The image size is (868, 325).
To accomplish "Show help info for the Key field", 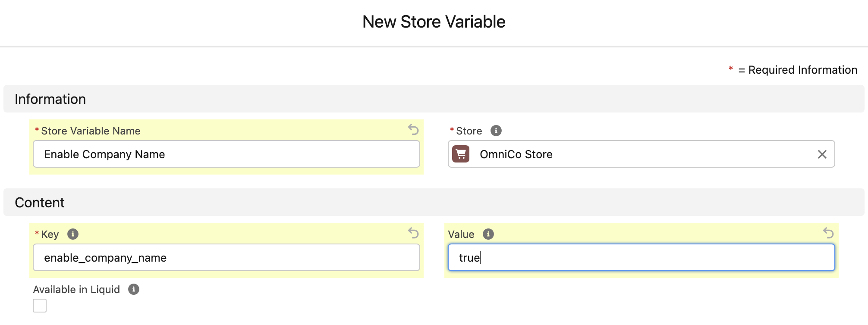I will 73,234.
